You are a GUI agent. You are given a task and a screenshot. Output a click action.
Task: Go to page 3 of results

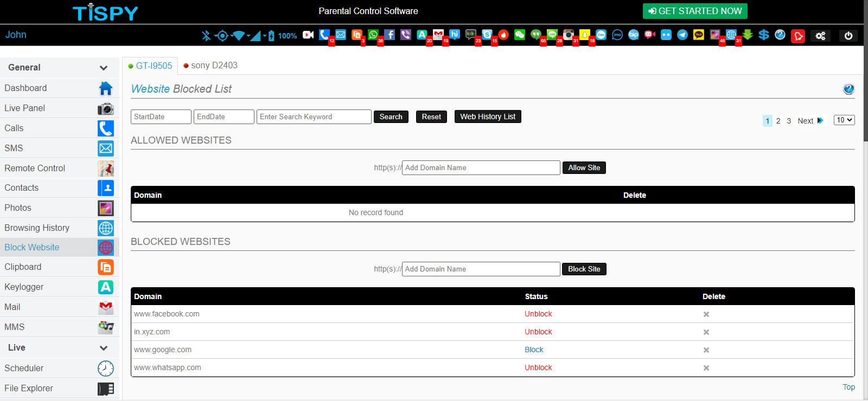pos(789,121)
